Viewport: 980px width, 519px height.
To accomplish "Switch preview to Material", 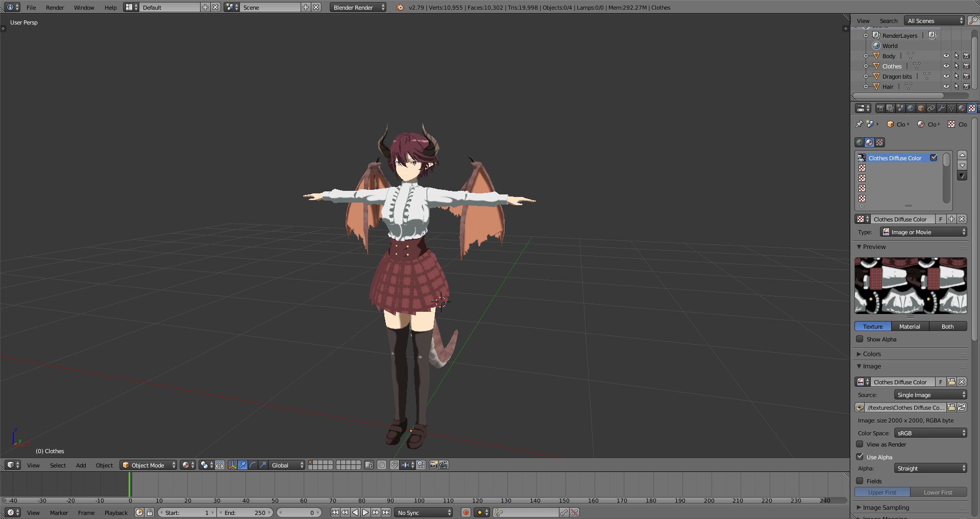I will (x=910, y=327).
